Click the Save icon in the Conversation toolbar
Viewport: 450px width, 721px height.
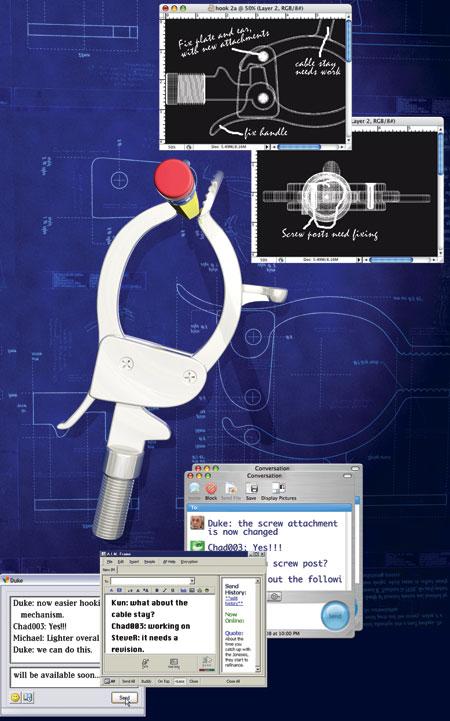[x=251, y=489]
